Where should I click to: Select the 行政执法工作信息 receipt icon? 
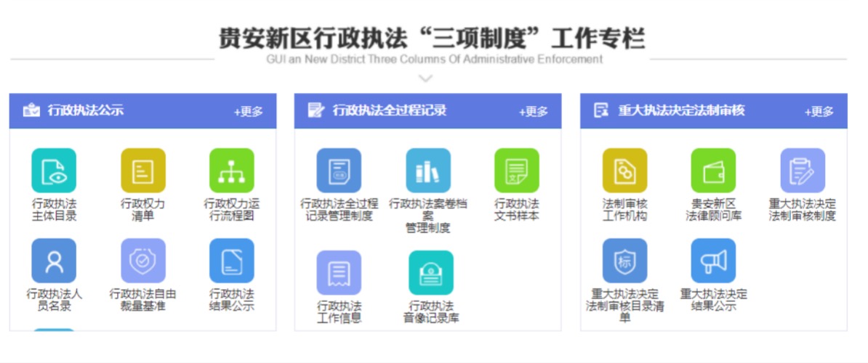[x=339, y=273]
